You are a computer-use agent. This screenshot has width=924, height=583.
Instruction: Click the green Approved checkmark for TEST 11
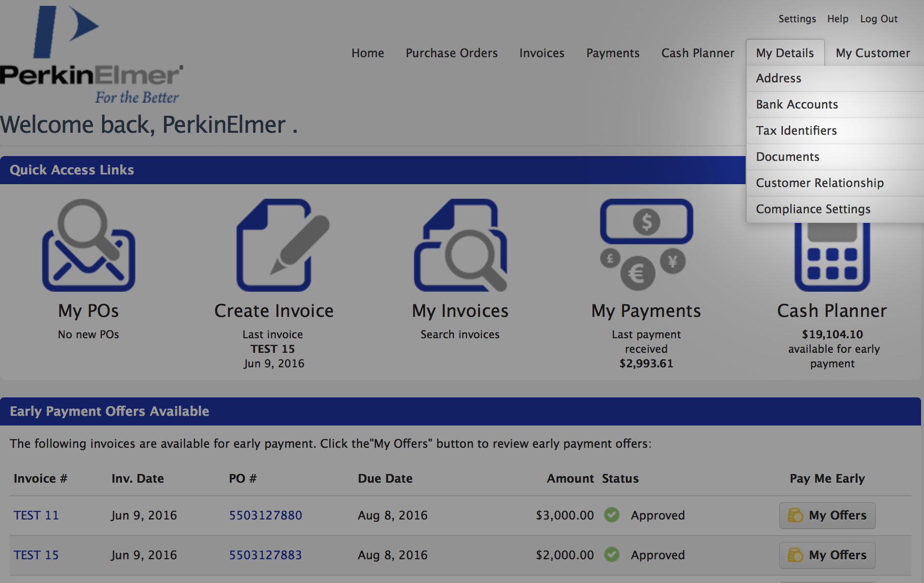612,515
